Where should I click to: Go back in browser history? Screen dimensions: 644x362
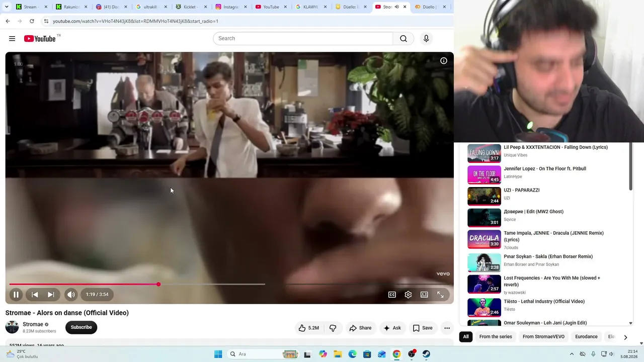point(8,21)
